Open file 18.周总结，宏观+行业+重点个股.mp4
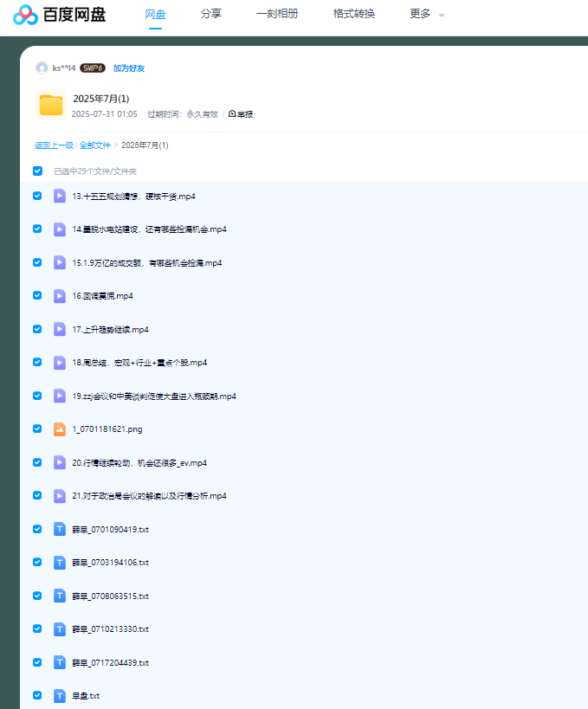Image resolution: width=588 pixels, height=709 pixels. click(x=139, y=363)
